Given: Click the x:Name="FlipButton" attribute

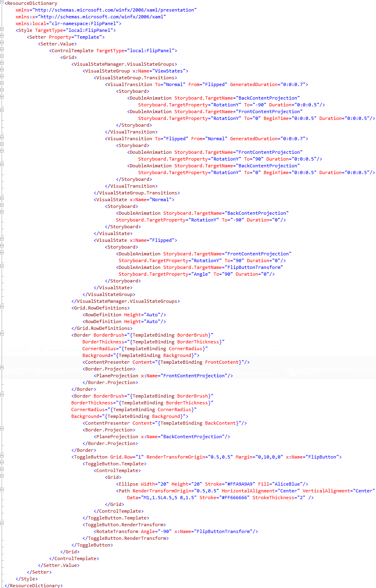Looking at the screenshot, I should [313, 457].
